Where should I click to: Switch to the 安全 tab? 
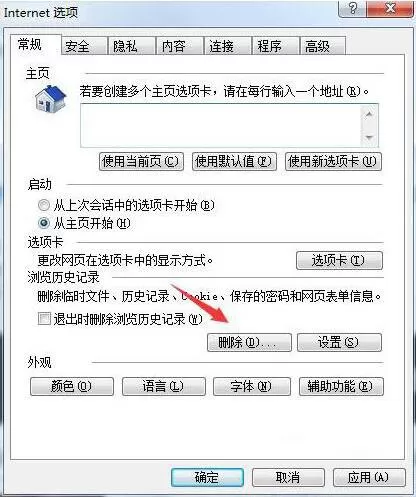pyautogui.click(x=77, y=46)
